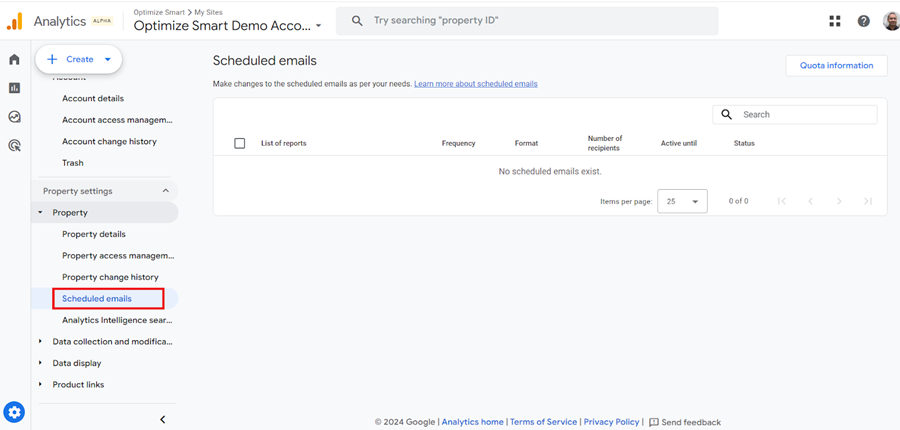Collapse the settings sidebar with the arrow

click(162, 420)
